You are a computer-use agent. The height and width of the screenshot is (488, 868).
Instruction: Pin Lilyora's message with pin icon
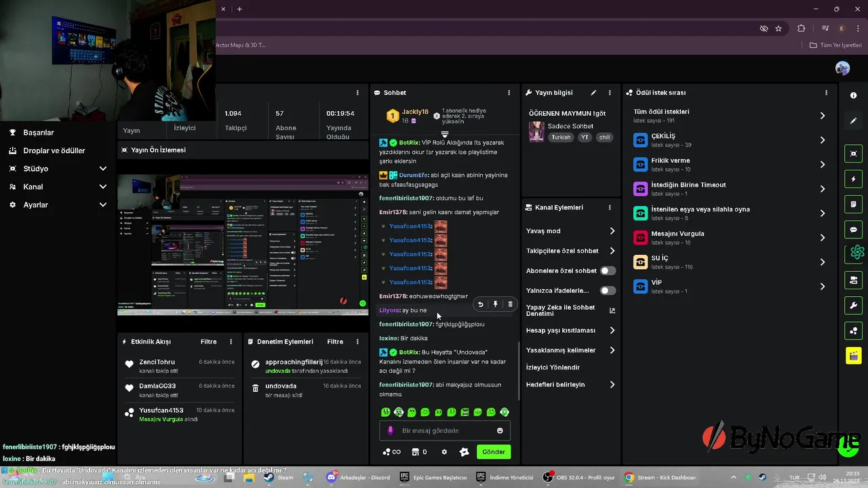click(x=495, y=304)
